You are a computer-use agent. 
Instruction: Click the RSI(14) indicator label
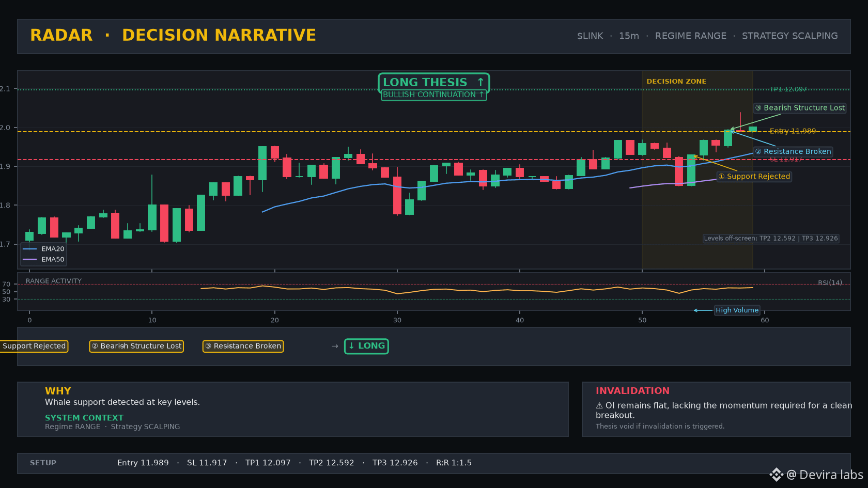tap(830, 283)
